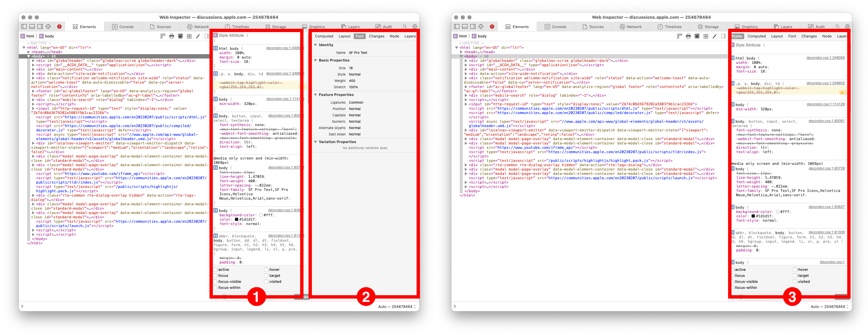In left inspector, collapse the Basic Properties section
The width and height of the screenshot is (868, 336).
316,60
